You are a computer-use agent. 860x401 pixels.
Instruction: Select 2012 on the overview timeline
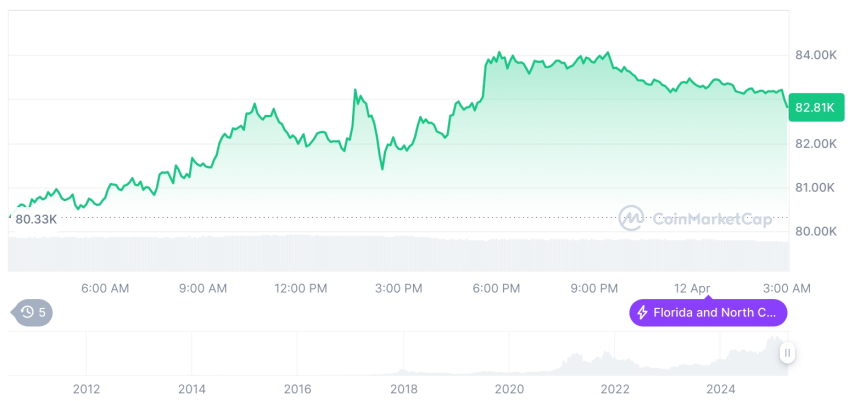(86, 389)
